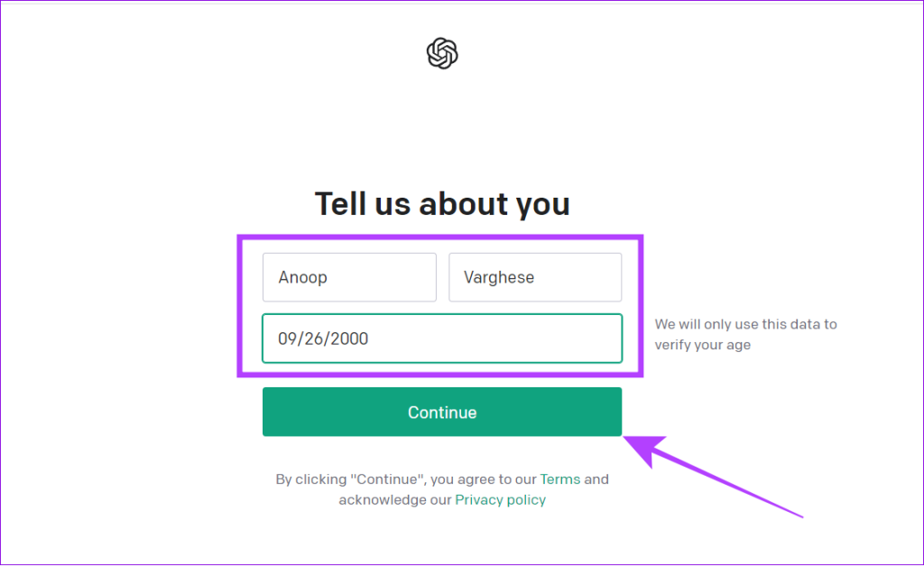Click the "By clicking Continue" agreement sentence
This screenshot has height=566, width=924.
coord(442,489)
